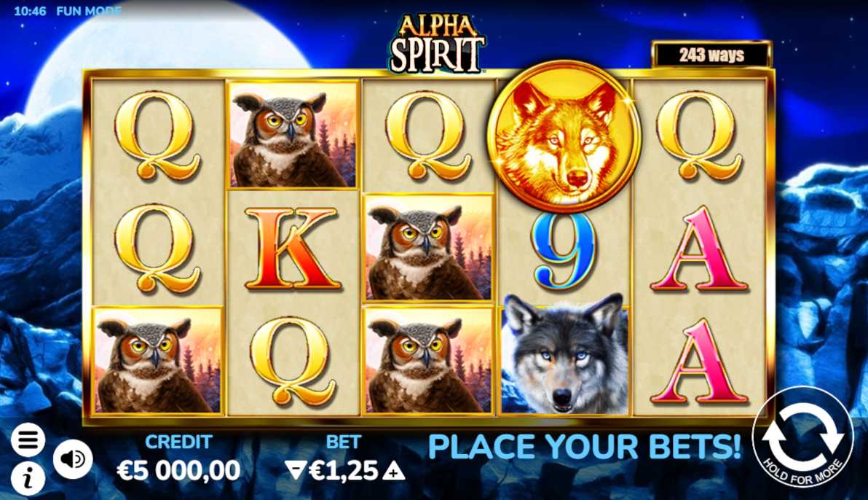Click the golden wolf coin symbol
Viewport: 868px width, 500px height.
(x=564, y=137)
